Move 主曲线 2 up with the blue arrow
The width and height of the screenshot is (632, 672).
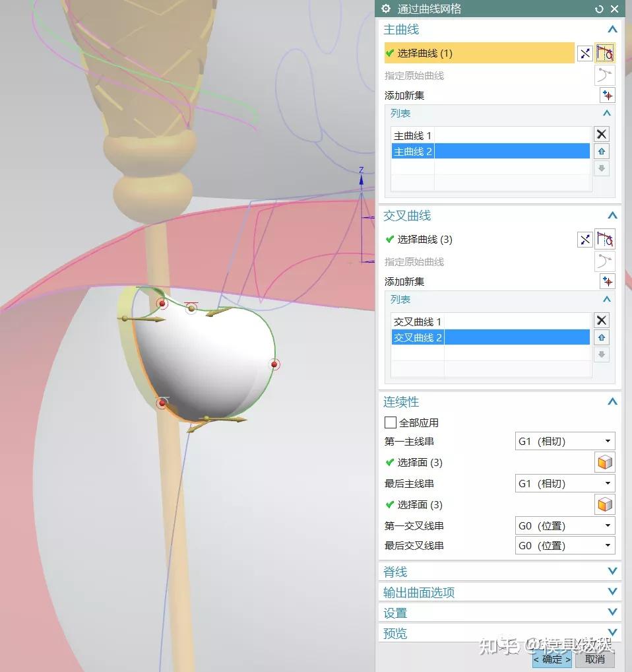point(601,151)
